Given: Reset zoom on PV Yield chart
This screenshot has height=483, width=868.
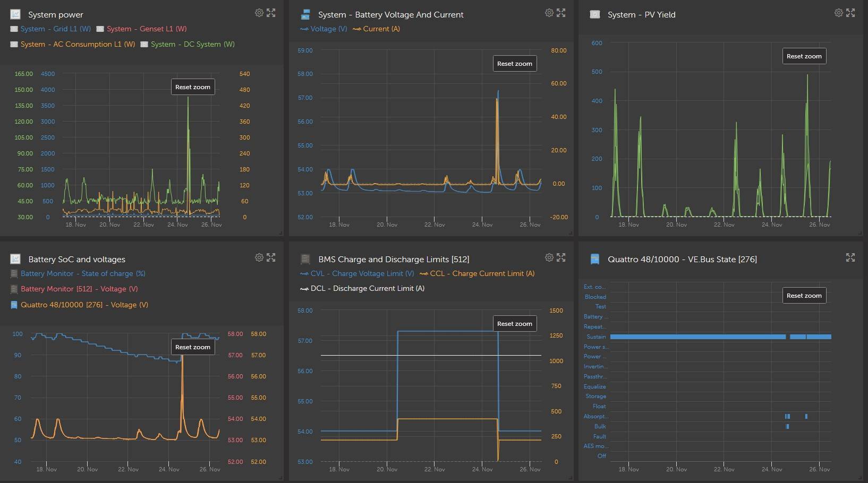Looking at the screenshot, I should [804, 56].
